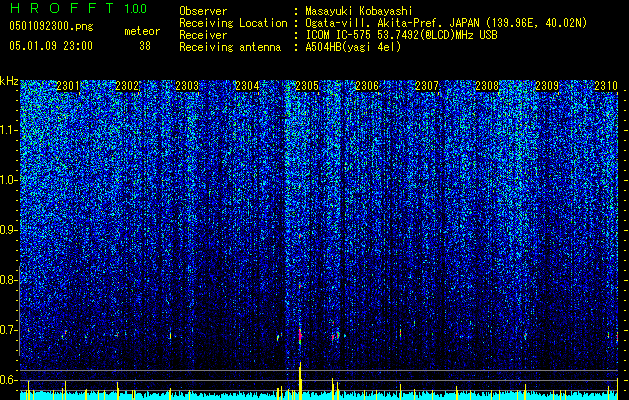Click the HROFFT 1.0.0 title text
Viewport: 629px width, 400px height.
(78, 8)
